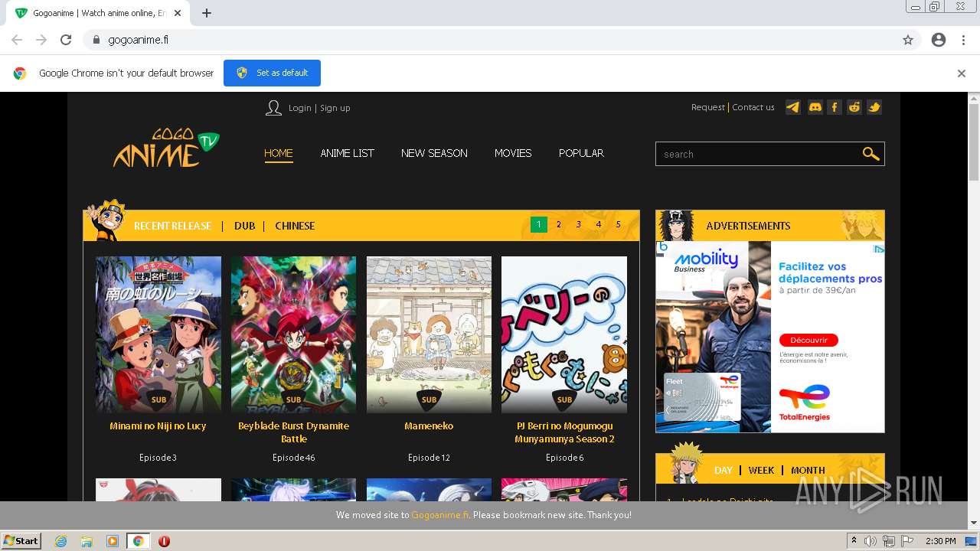Go to the HOME menu

pyautogui.click(x=279, y=153)
